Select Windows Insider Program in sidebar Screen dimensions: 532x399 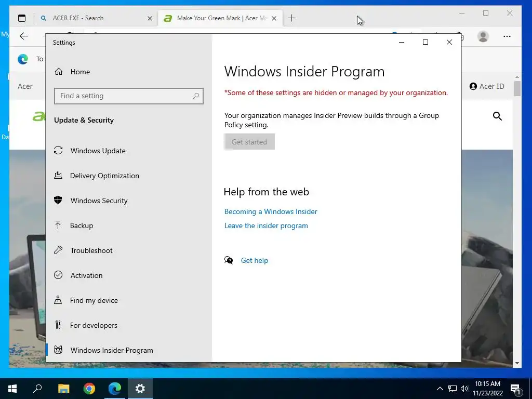[x=112, y=350]
